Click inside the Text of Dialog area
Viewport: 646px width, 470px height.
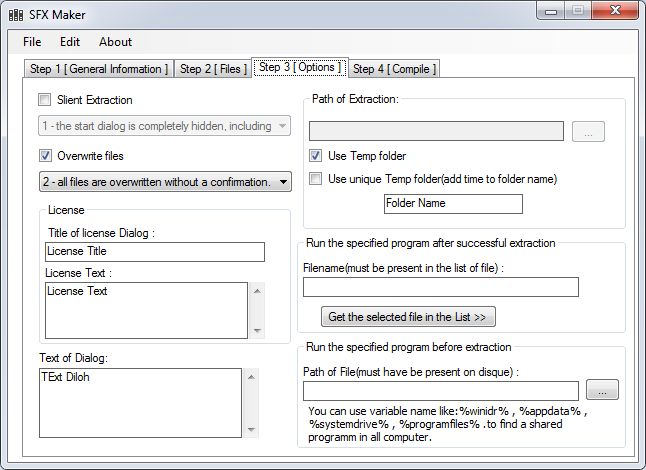[140, 403]
